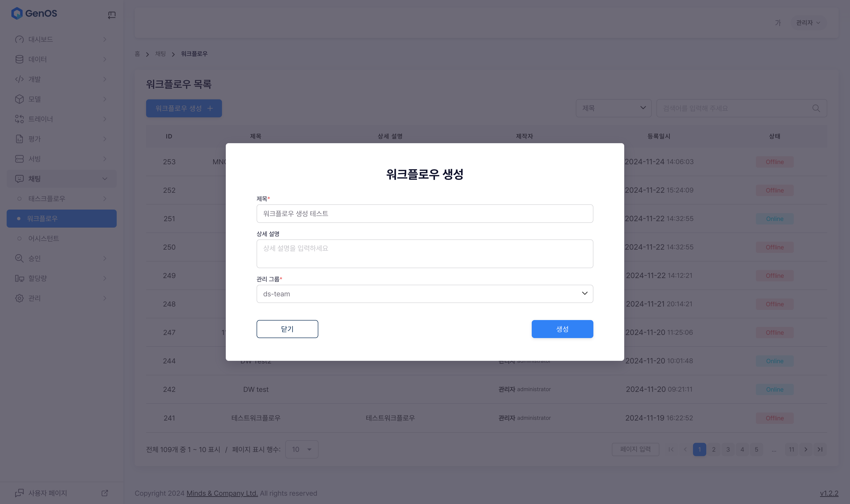Click the 데이터 database icon
Screen dimensions: 850x504
(19, 59)
